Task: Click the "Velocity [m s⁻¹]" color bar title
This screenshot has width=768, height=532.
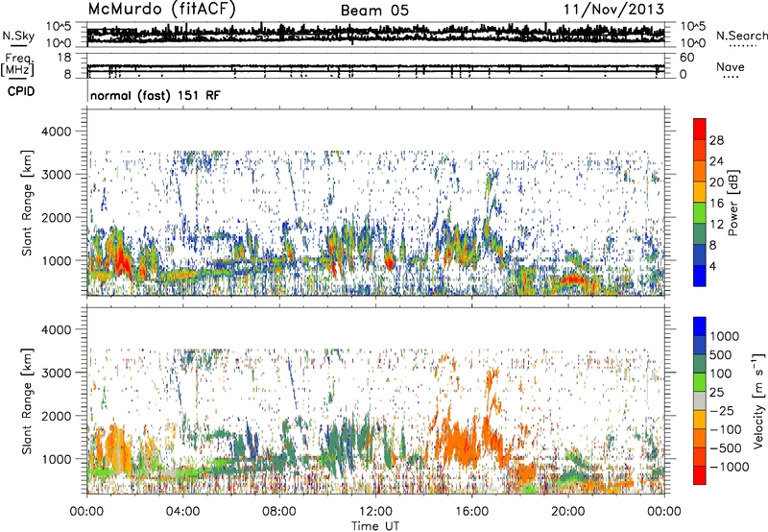Action: point(758,399)
